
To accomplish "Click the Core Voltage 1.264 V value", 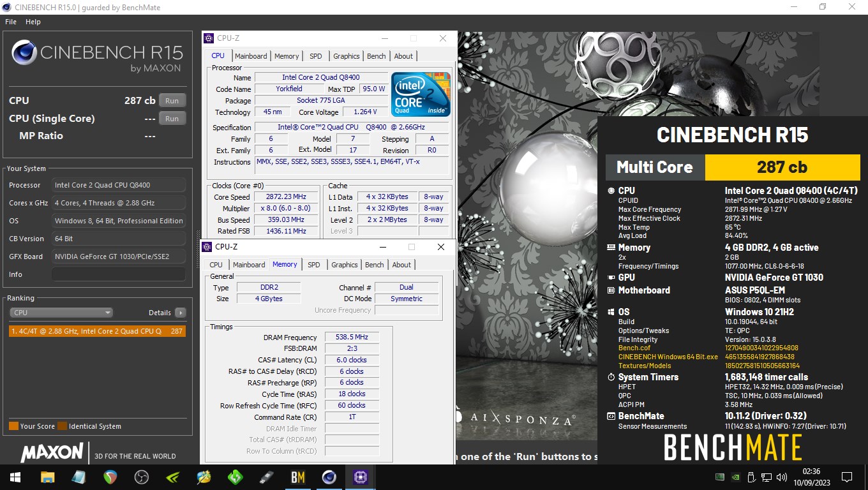I will click(x=365, y=112).
